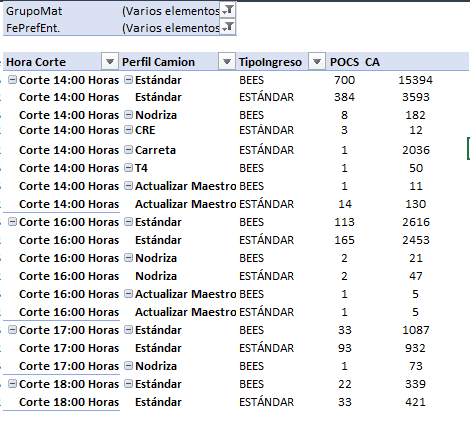Select the cell with value 2453
Screen dimensions: 470x422
point(416,240)
